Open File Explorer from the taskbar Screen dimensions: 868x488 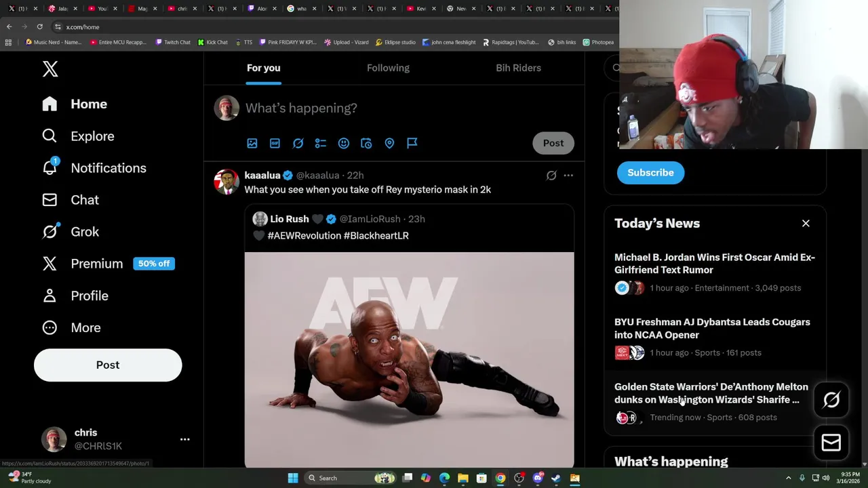pos(463,478)
